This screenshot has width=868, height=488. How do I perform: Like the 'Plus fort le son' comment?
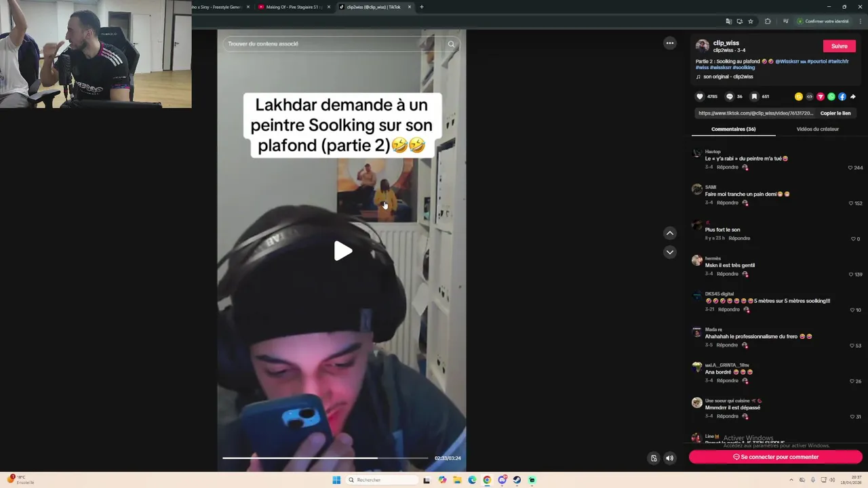(853, 239)
